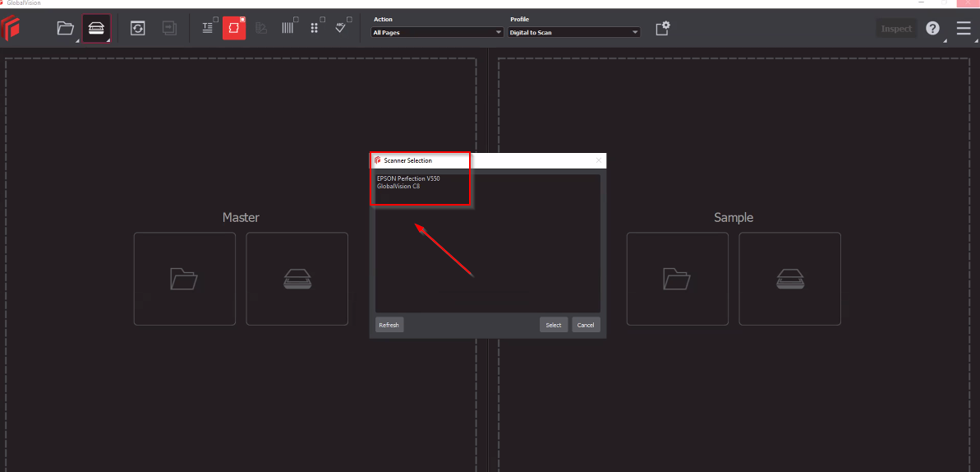The height and width of the screenshot is (472, 980).
Task: Toggle the text inspection mode
Action: pos(208,29)
